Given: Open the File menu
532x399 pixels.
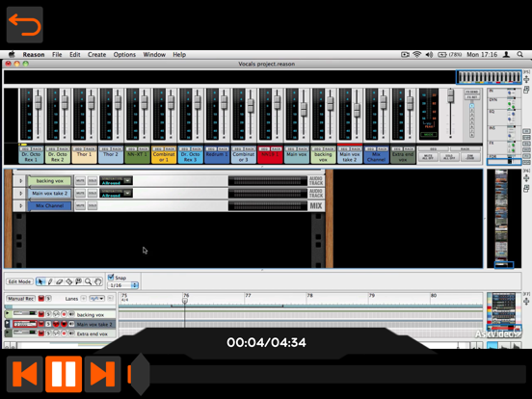Looking at the screenshot, I should pos(57,54).
